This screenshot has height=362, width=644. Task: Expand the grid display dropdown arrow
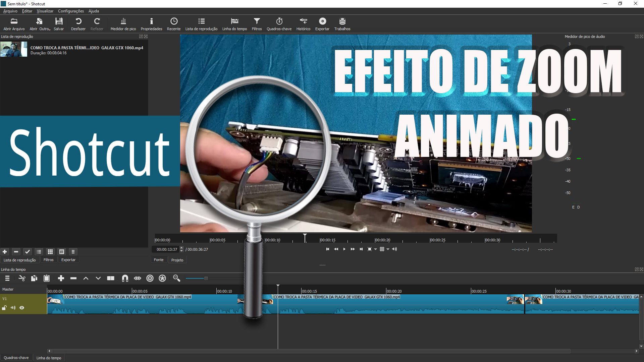[x=388, y=249]
